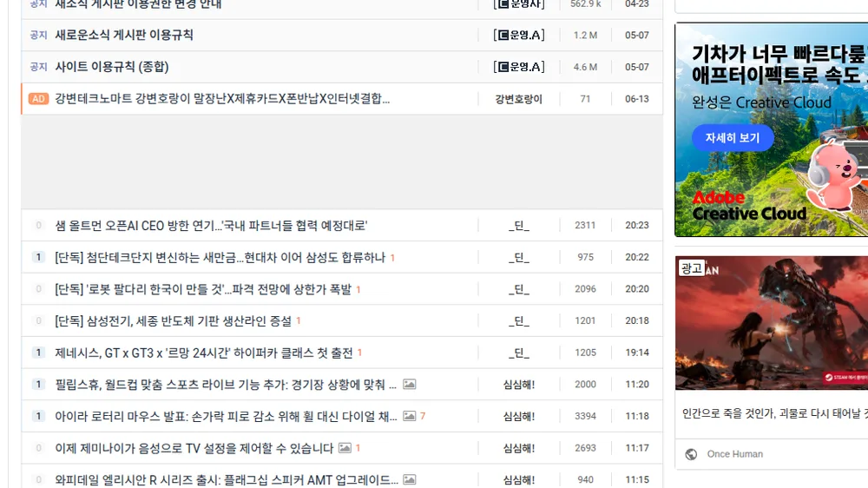Open the 7 comments on 아이라 로터리 마우스 post
Viewport: 868px width, 488px height.
(x=423, y=416)
